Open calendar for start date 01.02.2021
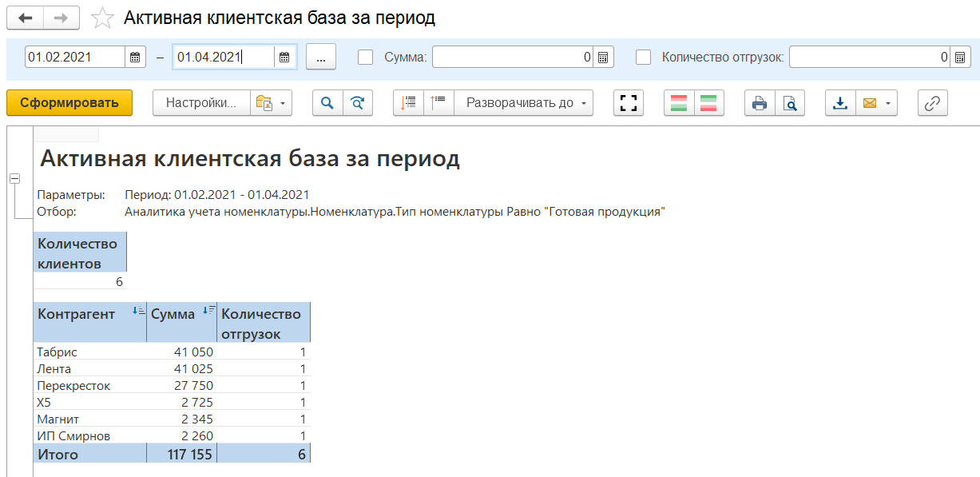The image size is (980, 477). tap(135, 58)
